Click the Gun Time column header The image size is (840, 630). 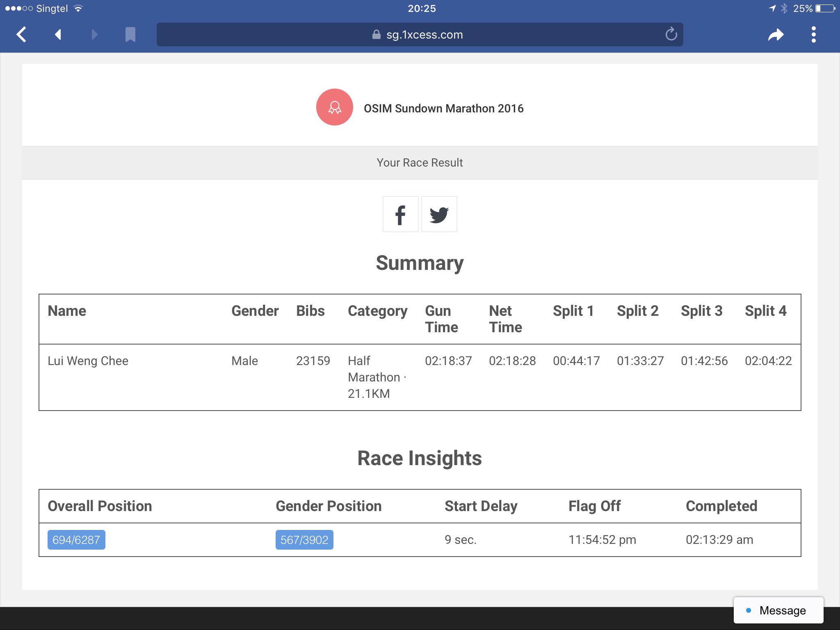click(x=441, y=319)
